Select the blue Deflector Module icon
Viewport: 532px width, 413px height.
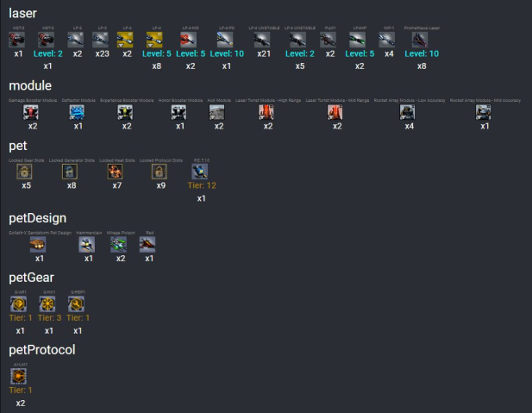click(77, 112)
